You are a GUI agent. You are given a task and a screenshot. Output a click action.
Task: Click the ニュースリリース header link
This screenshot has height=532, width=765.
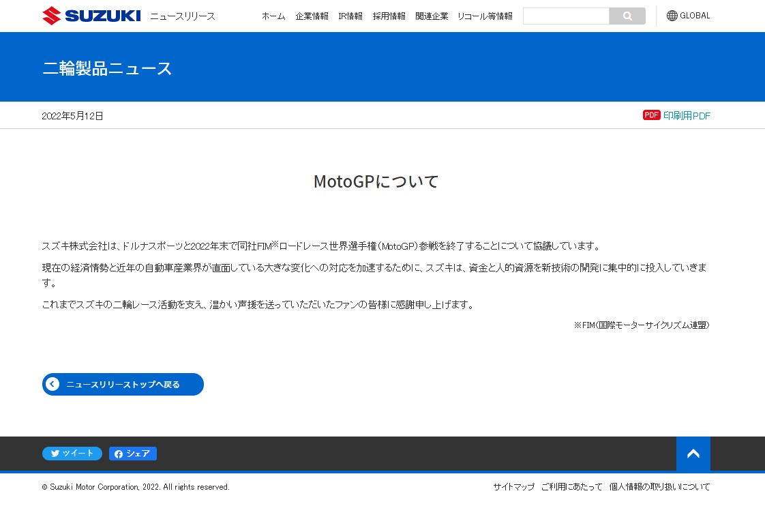[x=183, y=16]
